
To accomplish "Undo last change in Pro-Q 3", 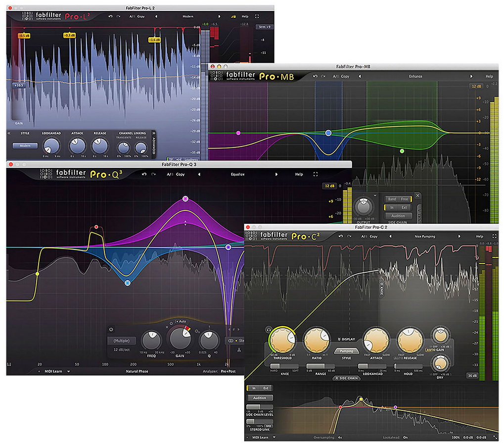I will [144, 174].
